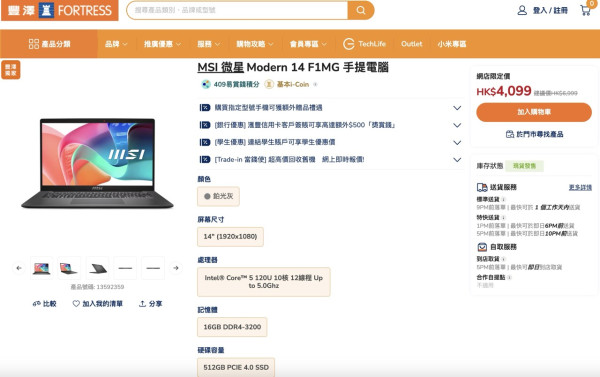The width and height of the screenshot is (600, 377).
Task: Open 登入 / 註冊 login link
Action: coord(550,10)
